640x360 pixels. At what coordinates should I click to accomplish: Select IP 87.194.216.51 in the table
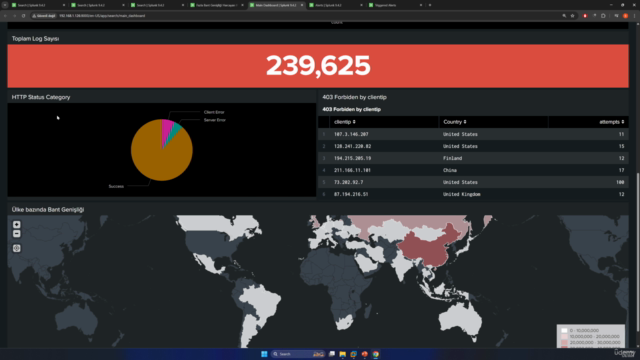(x=351, y=194)
